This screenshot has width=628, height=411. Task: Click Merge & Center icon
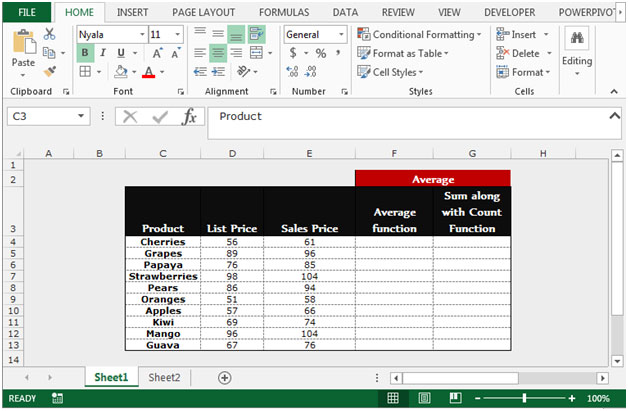[x=256, y=53]
